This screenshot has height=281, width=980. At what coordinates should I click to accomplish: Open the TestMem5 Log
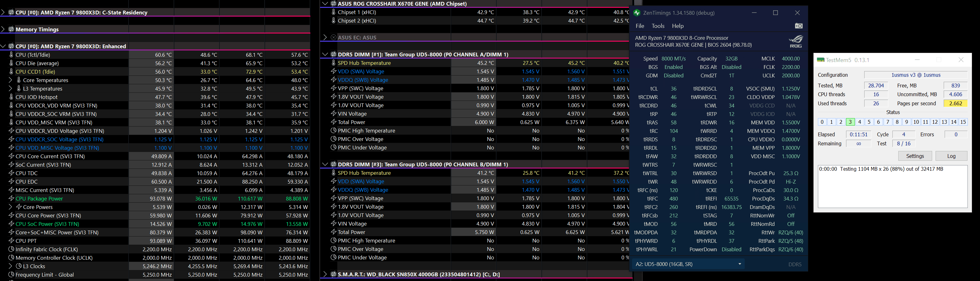(x=951, y=156)
